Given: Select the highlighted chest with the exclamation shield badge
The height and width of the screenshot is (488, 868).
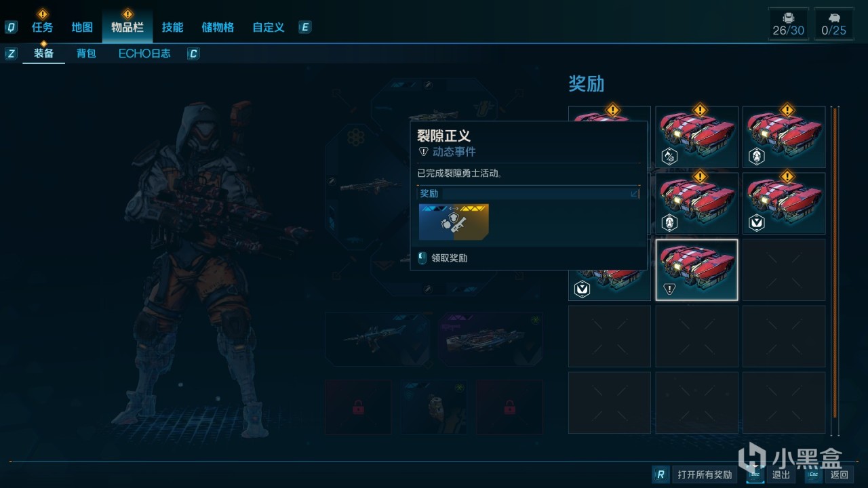Looking at the screenshot, I should click(696, 270).
